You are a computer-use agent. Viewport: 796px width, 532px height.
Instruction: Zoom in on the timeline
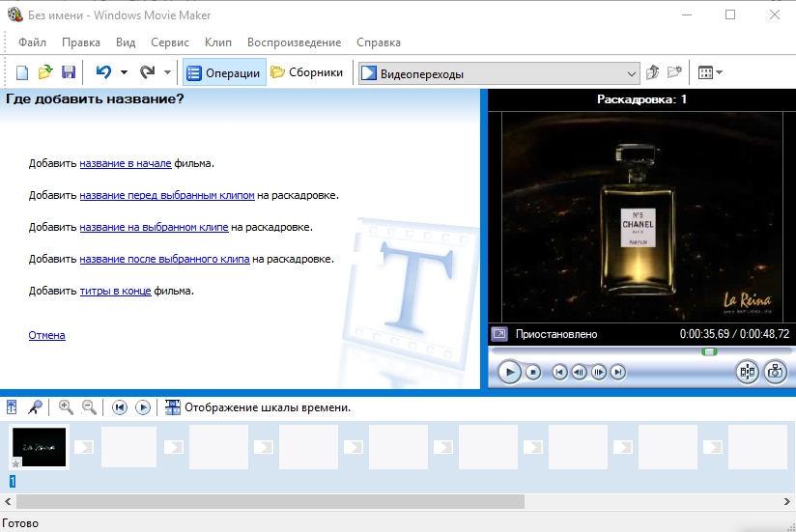[x=66, y=407]
